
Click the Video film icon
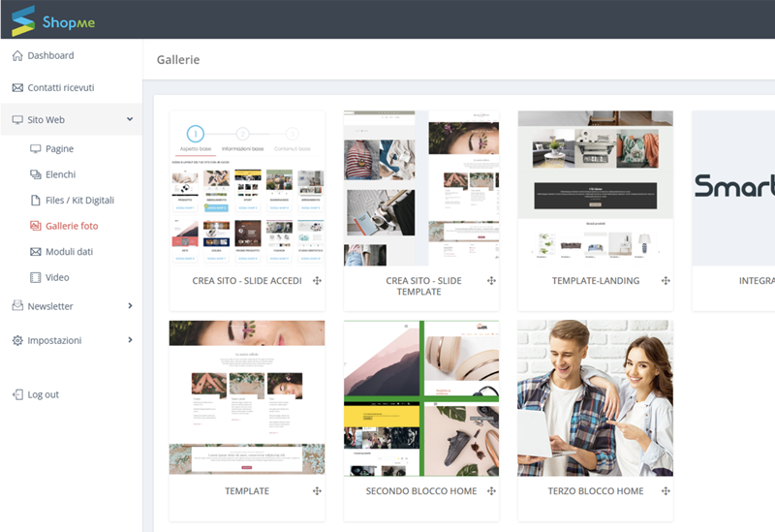point(36,277)
